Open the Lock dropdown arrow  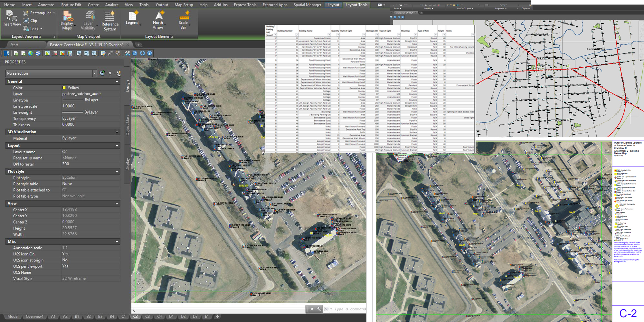pos(41,29)
